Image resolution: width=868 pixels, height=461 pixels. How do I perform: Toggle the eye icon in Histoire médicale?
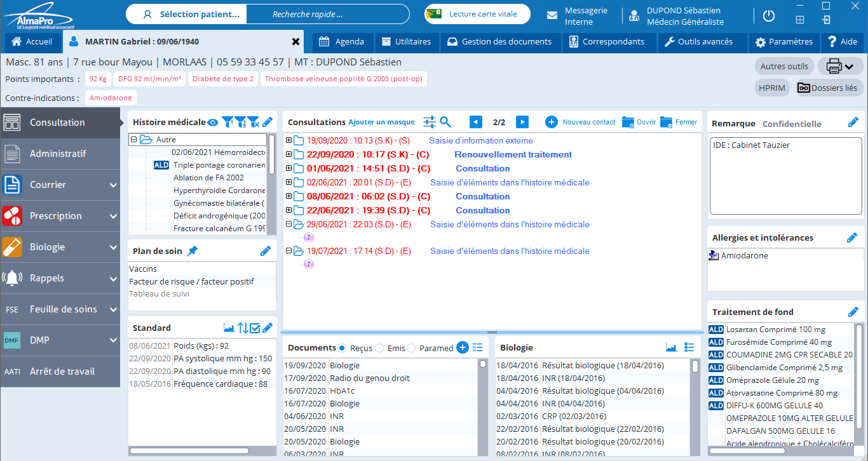[213, 122]
